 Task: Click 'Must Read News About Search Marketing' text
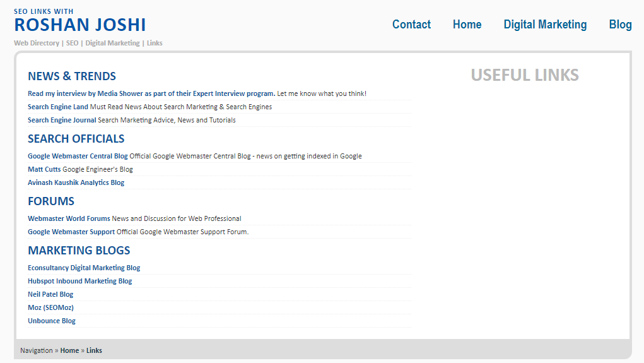coord(154,107)
